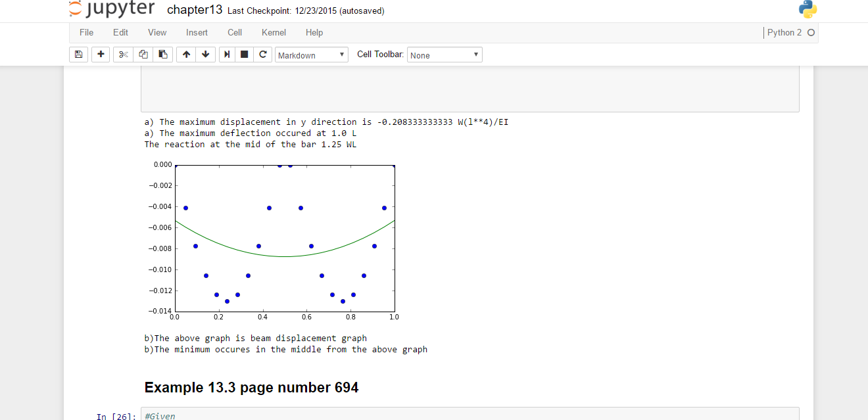
Task: Click the Python 2 kernel indicator
Action: point(784,32)
